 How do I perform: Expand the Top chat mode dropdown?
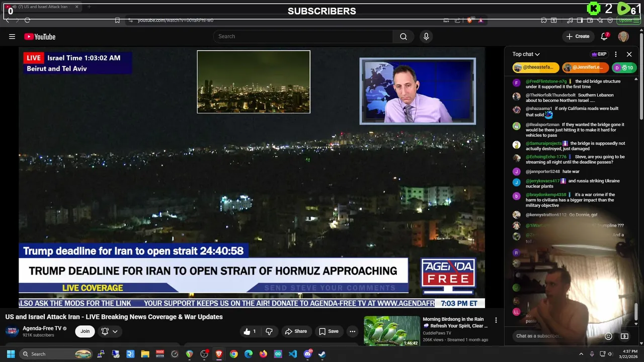click(x=526, y=54)
